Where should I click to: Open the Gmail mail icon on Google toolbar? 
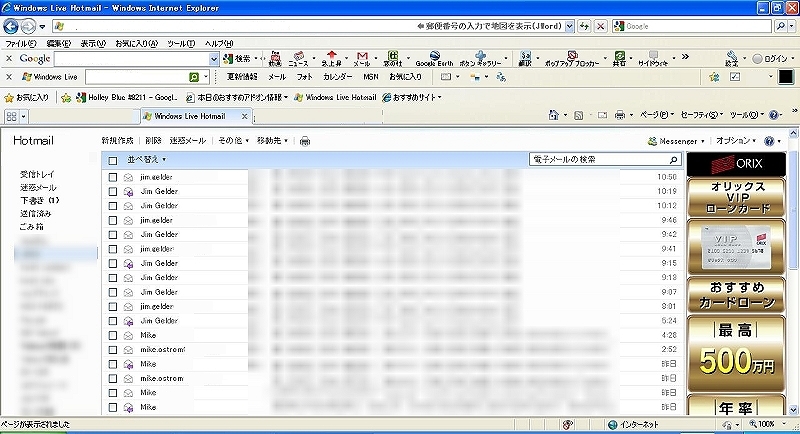coord(362,59)
